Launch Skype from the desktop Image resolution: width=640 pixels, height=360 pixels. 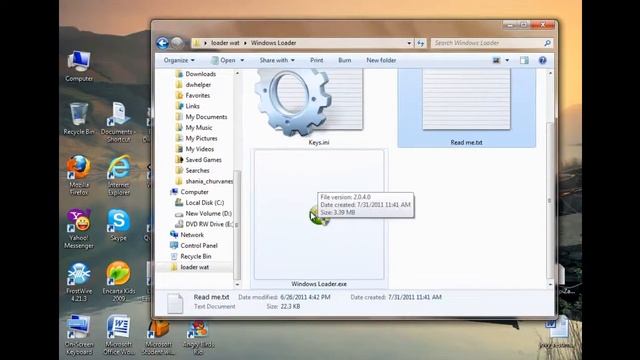tap(119, 224)
